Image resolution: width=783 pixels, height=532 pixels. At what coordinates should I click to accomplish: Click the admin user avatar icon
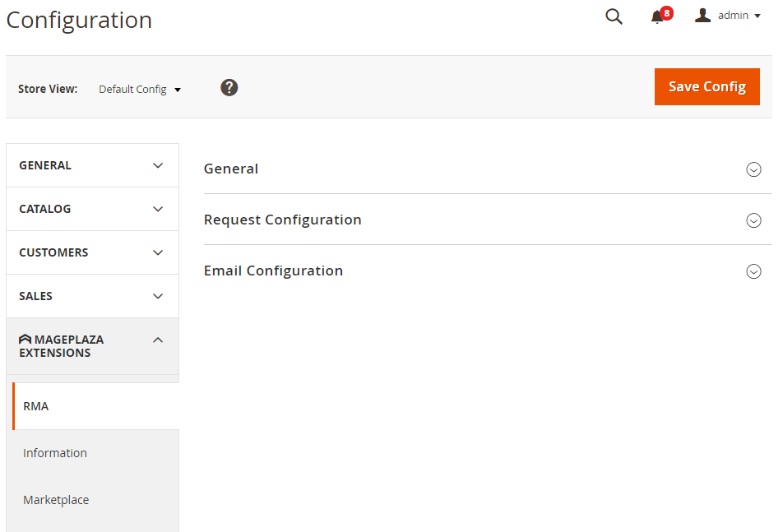[x=702, y=16]
